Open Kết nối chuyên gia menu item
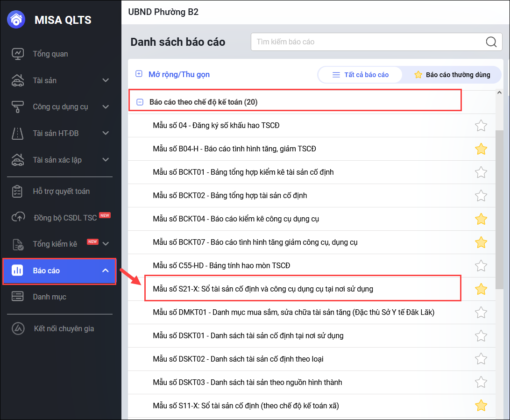 pos(64,328)
